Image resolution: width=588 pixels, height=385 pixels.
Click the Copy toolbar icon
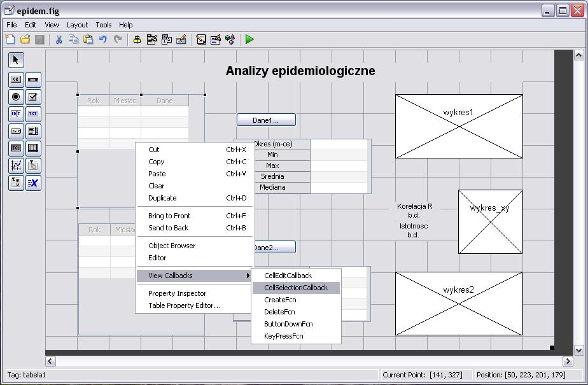click(74, 39)
